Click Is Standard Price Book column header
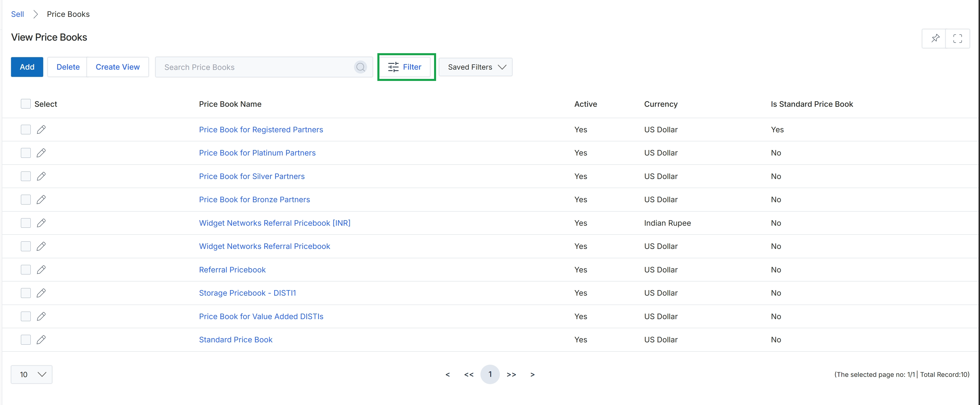 [x=812, y=104]
